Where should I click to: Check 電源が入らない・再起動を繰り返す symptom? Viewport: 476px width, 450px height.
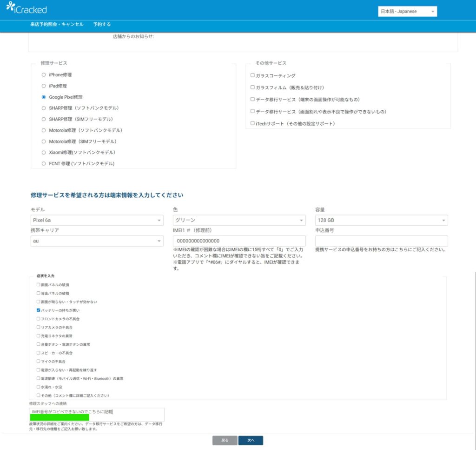pos(38,370)
